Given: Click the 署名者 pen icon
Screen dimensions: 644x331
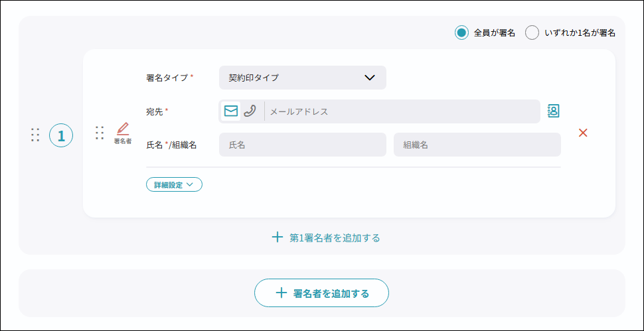Looking at the screenshot, I should (123, 129).
